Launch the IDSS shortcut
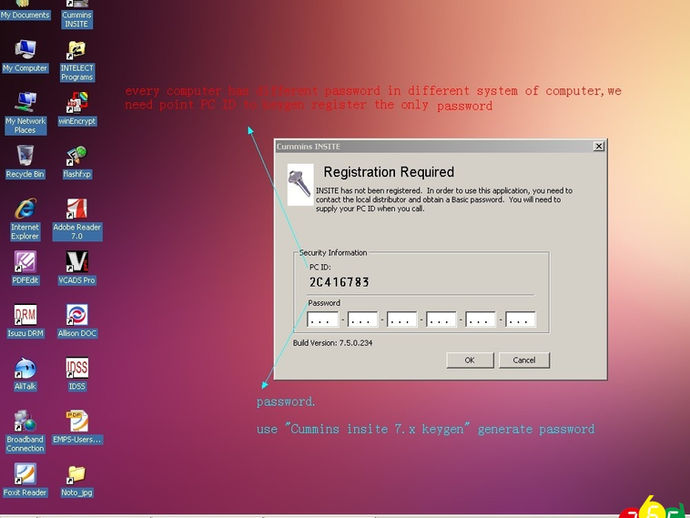This screenshot has width=690, height=518. point(77,374)
